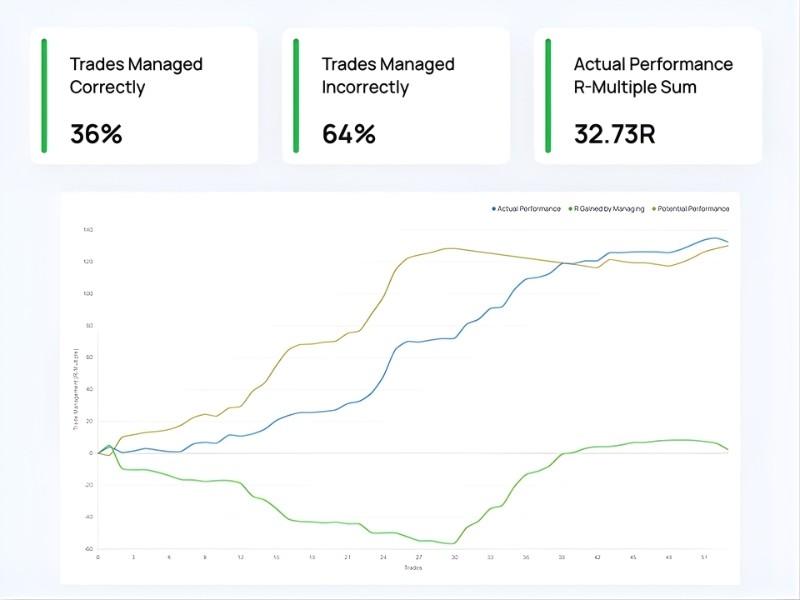Click the green R Gained legend dot
The image size is (800, 600).
coord(568,208)
